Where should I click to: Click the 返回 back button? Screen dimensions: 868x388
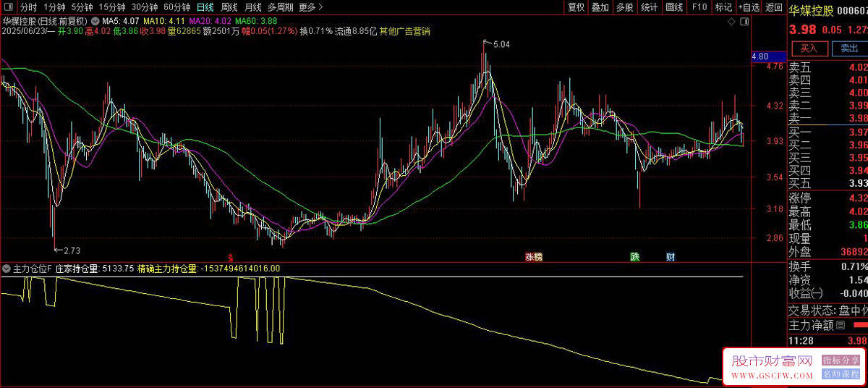point(773,7)
